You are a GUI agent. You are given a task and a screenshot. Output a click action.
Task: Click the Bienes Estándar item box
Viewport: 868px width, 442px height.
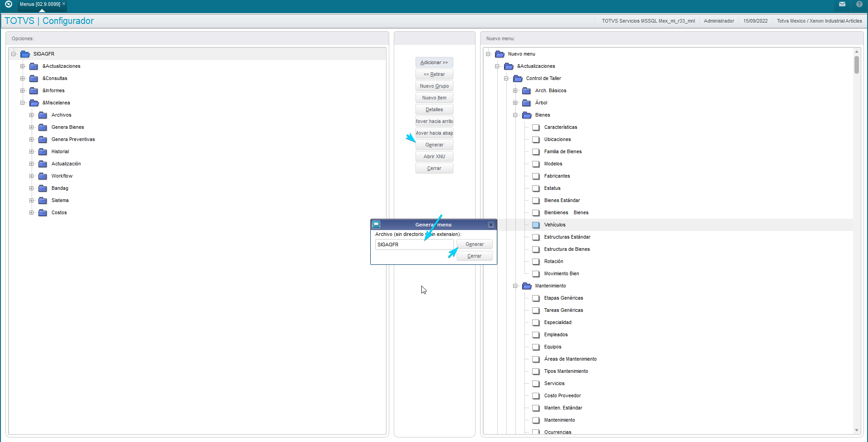click(536, 200)
